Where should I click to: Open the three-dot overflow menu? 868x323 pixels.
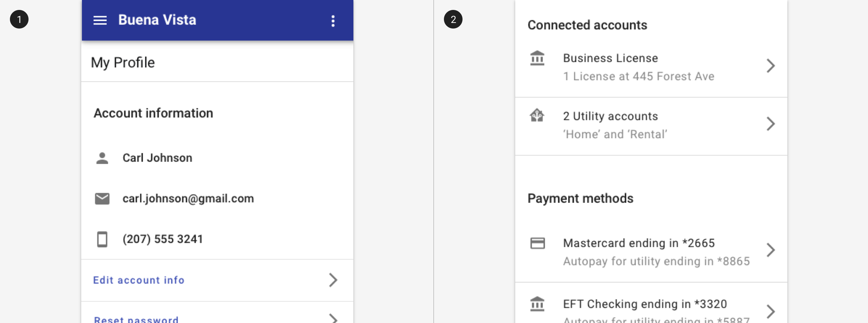pos(333,21)
